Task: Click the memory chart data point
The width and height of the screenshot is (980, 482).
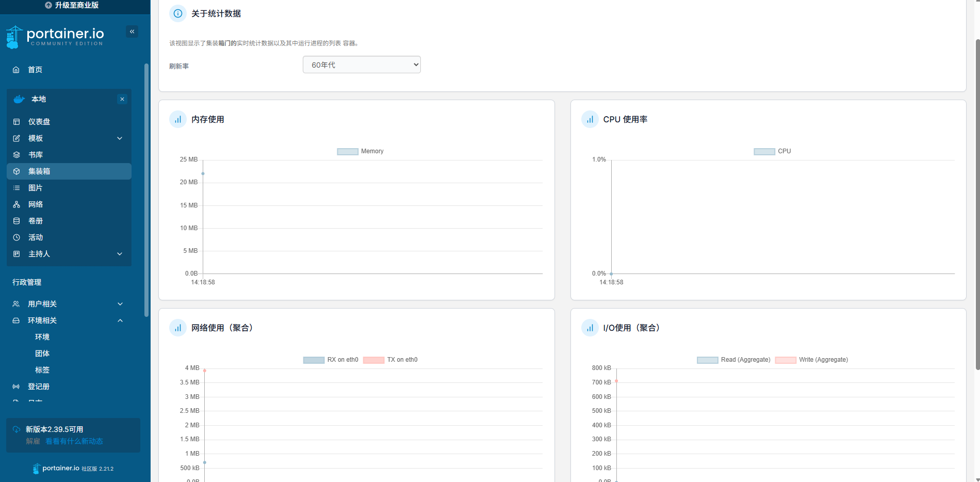Action: [x=203, y=173]
